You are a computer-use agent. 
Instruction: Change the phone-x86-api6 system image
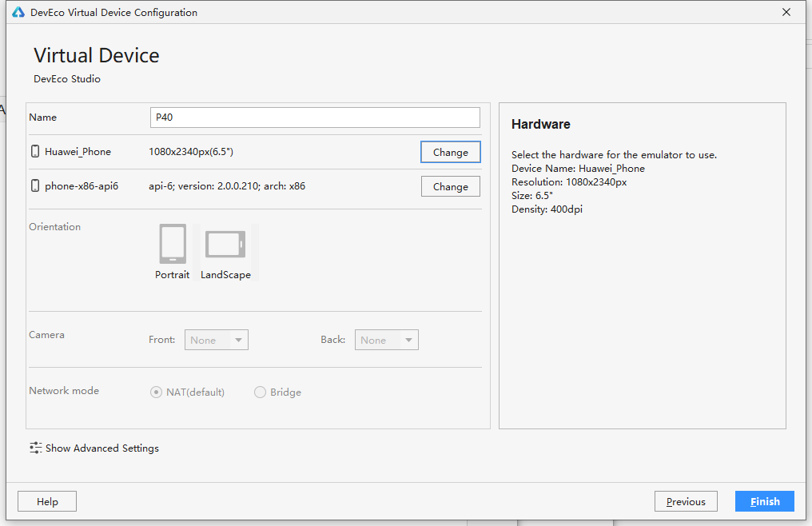451,186
